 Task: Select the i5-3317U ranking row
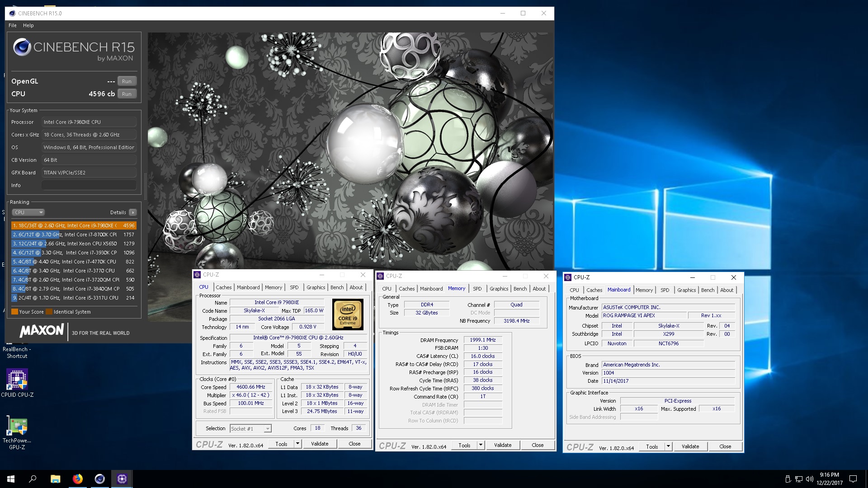(74, 298)
